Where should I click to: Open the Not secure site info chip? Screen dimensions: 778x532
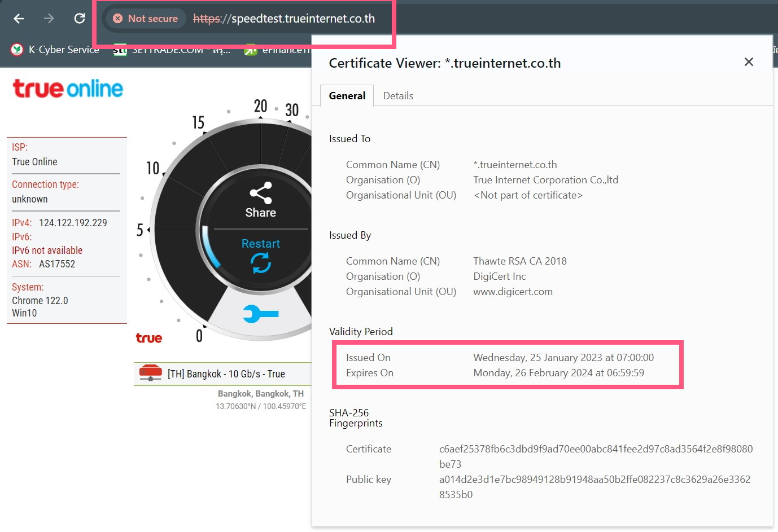tap(146, 19)
